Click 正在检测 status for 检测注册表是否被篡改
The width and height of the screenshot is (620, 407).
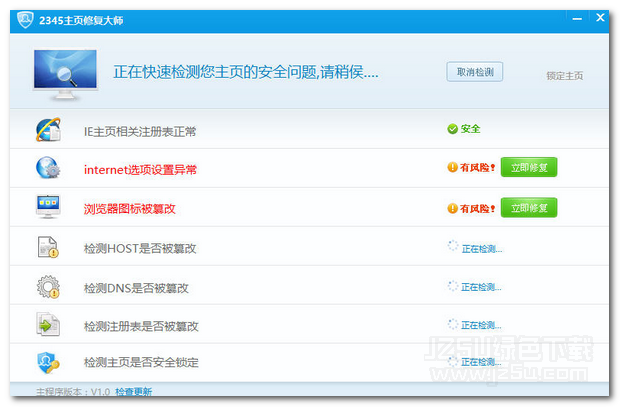coord(481,326)
